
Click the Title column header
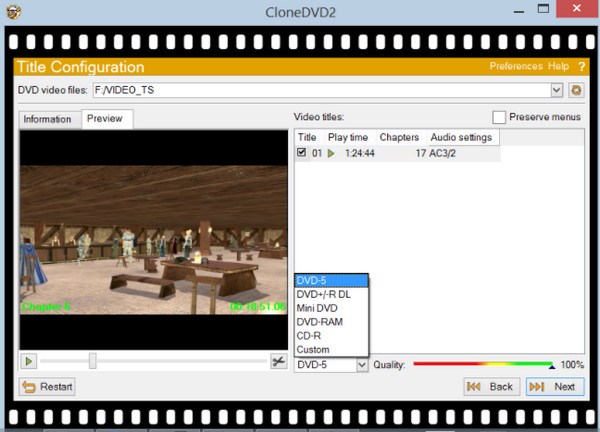pos(309,137)
